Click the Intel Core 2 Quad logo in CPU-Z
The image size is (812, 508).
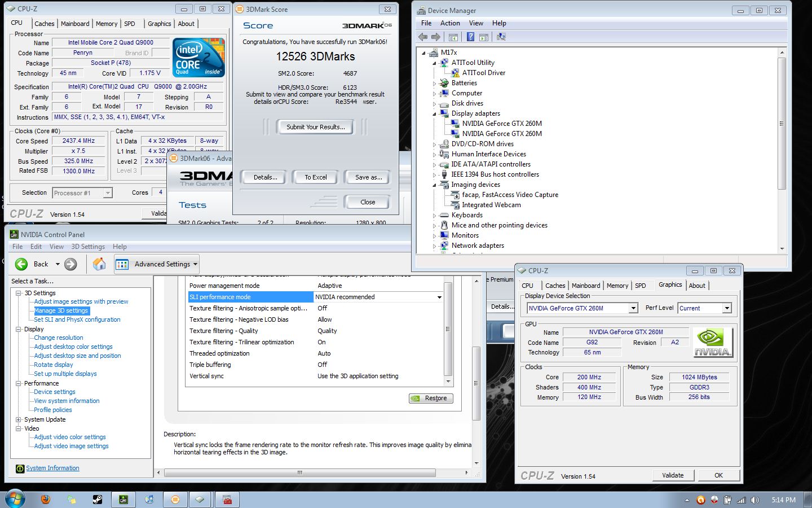199,58
